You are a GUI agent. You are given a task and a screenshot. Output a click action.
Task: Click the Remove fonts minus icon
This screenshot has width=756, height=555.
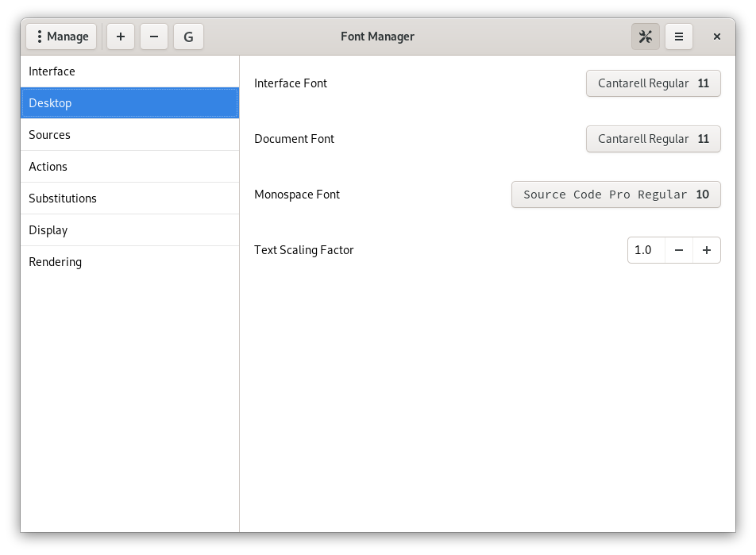153,36
